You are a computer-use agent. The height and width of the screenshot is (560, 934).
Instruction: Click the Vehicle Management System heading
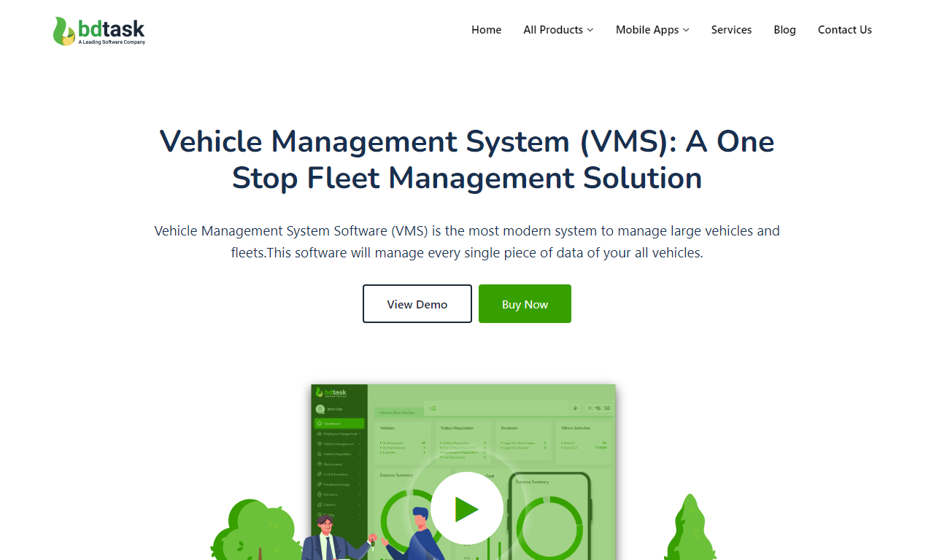pos(467,160)
